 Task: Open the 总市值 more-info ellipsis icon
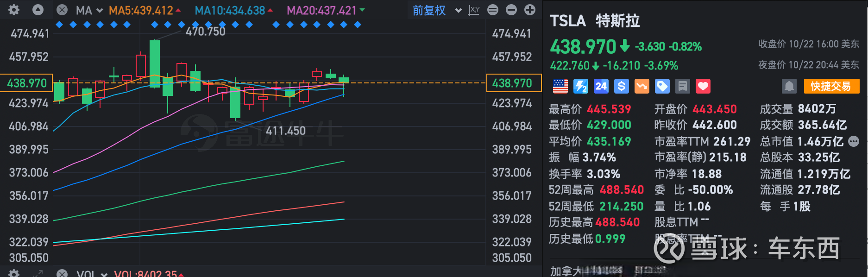click(x=854, y=141)
